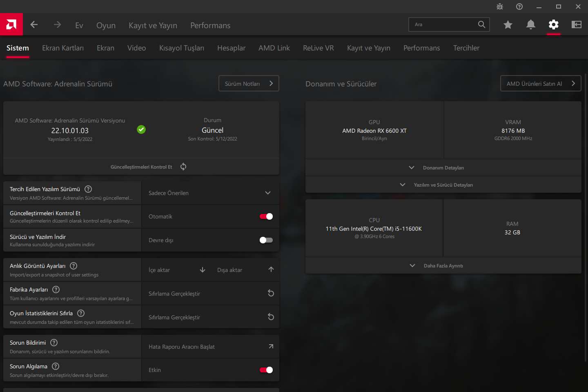Open Ev in the top navigation

point(79,25)
